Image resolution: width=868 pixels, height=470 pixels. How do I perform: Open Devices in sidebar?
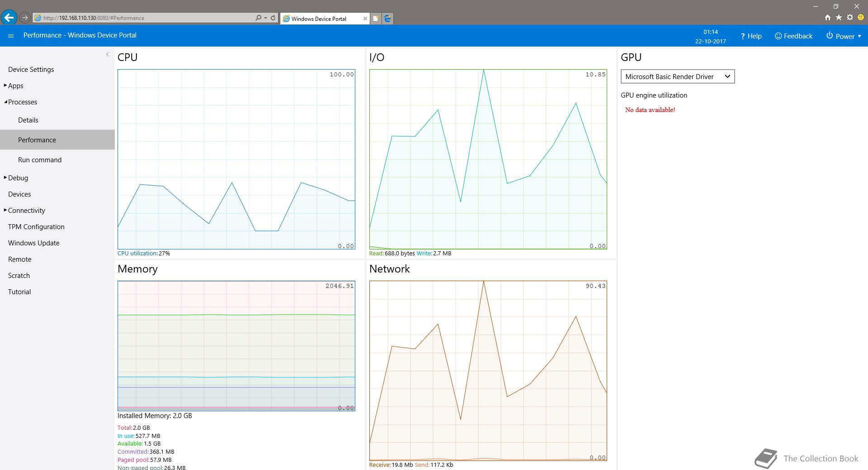[19, 194]
